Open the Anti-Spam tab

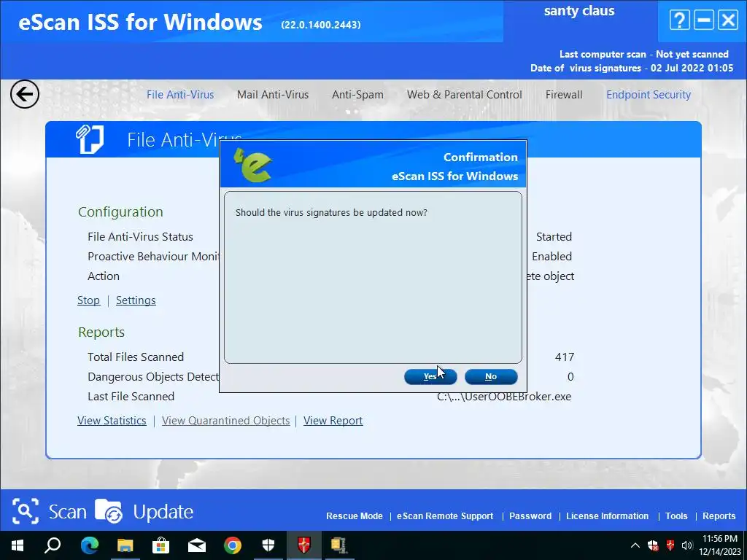point(357,95)
